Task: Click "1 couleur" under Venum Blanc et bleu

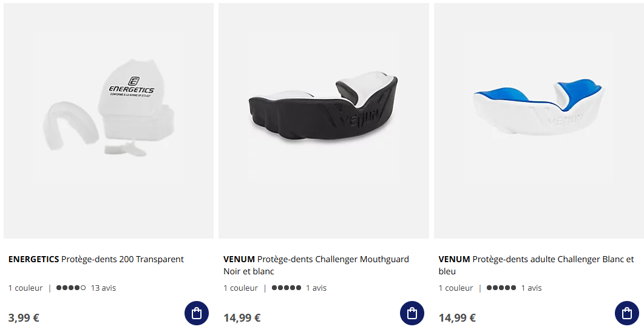Action: point(456,288)
